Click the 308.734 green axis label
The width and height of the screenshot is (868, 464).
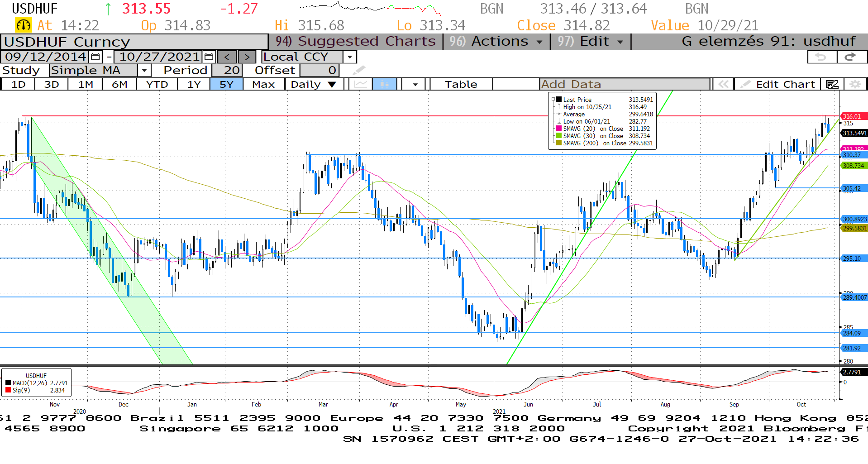click(x=854, y=166)
